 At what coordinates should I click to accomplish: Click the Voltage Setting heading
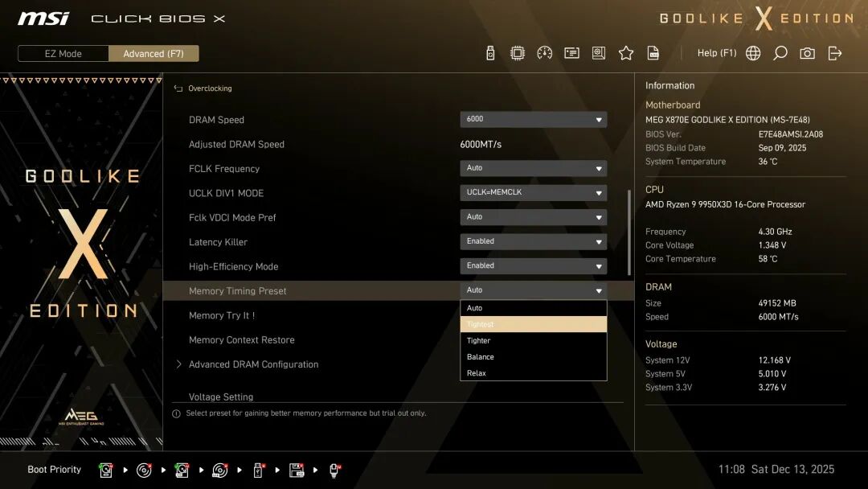221,397
